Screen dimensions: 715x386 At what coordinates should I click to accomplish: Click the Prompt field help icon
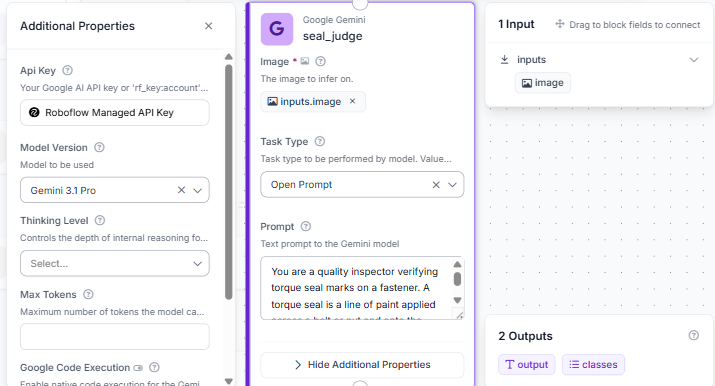306,226
